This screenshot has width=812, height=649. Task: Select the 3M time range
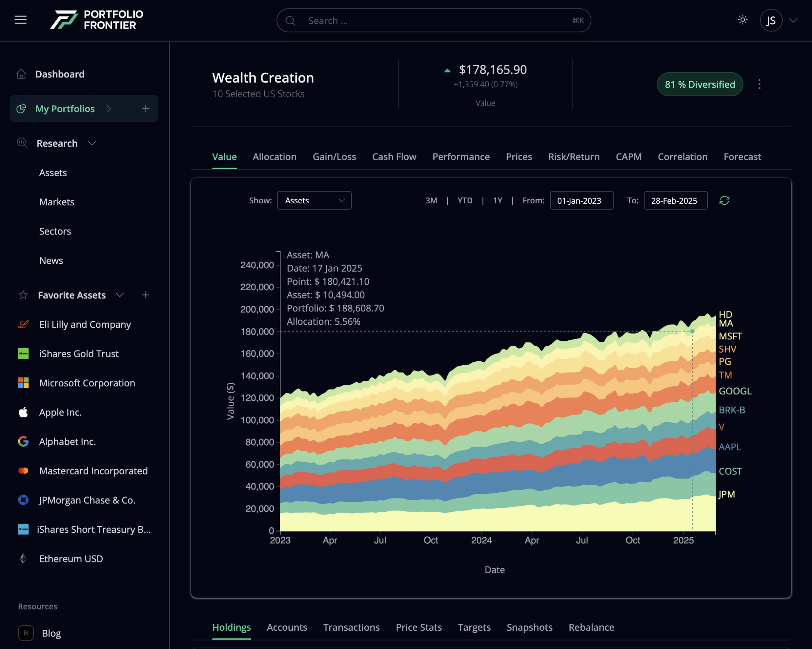point(432,200)
